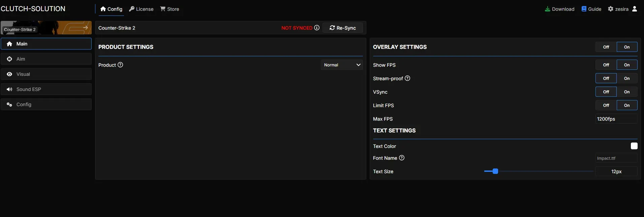Turn VSync on

click(x=627, y=92)
